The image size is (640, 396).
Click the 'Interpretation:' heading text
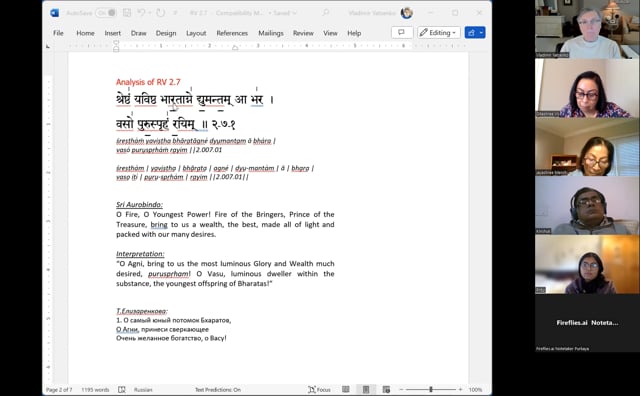click(140, 254)
